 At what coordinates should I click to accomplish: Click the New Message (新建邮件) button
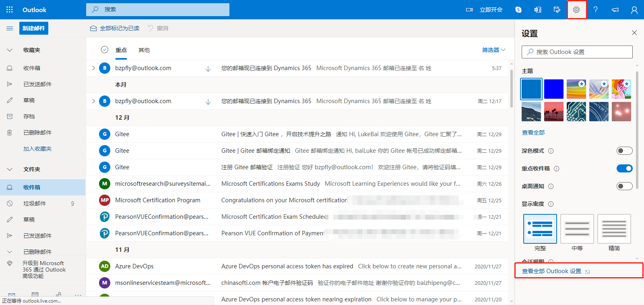(34, 28)
